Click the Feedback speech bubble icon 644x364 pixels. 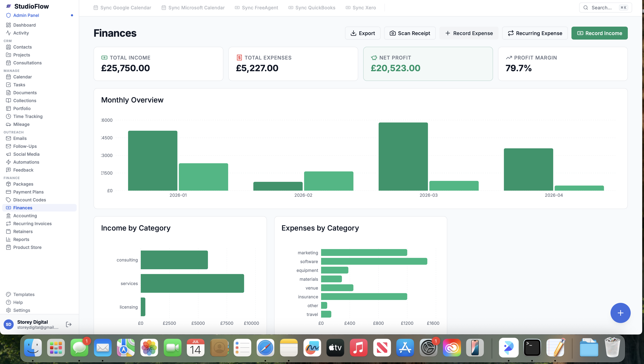(x=8, y=170)
